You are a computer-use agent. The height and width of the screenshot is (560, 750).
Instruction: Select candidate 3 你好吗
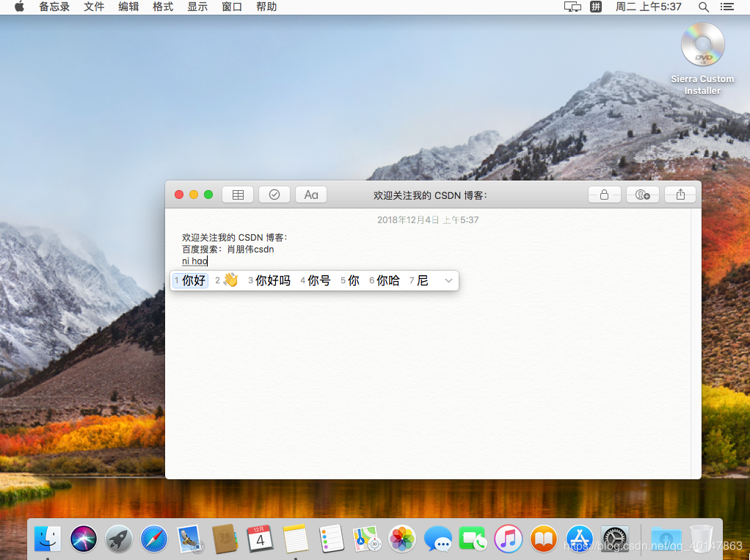coord(270,280)
